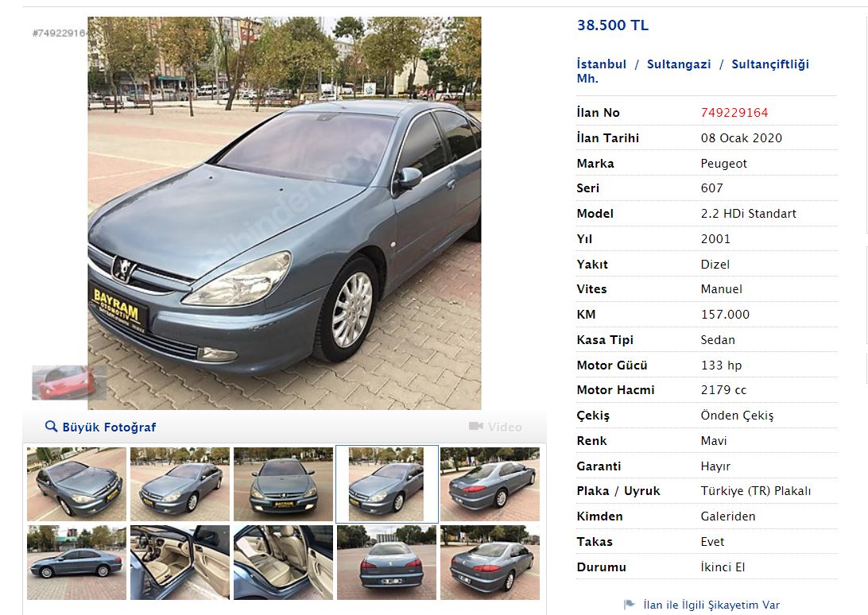Select the İstanbul location link

601,64
